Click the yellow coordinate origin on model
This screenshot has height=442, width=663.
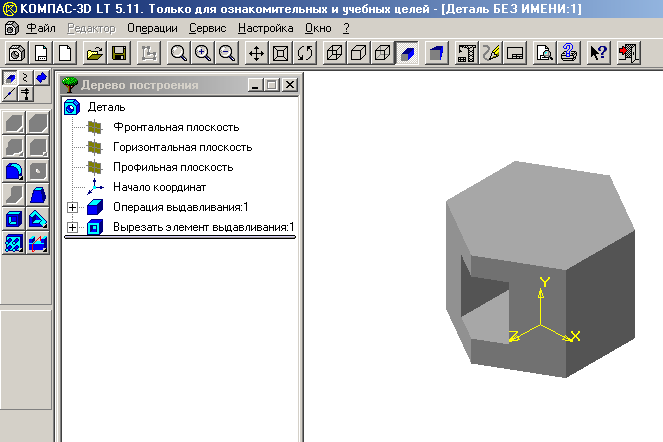tap(541, 325)
